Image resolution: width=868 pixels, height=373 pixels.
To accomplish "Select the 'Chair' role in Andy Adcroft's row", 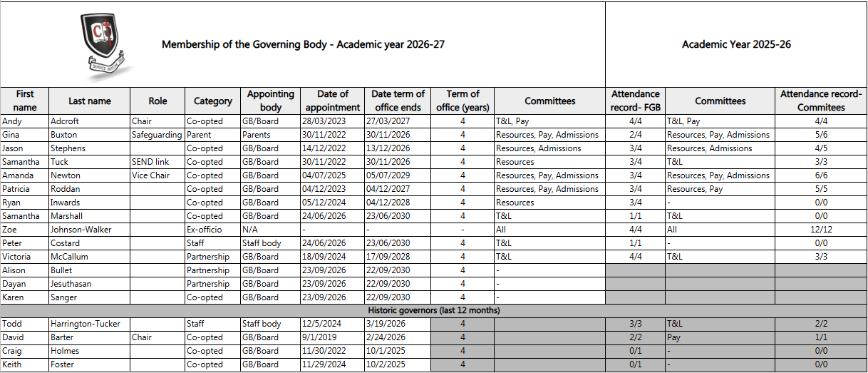I will 157,121.
